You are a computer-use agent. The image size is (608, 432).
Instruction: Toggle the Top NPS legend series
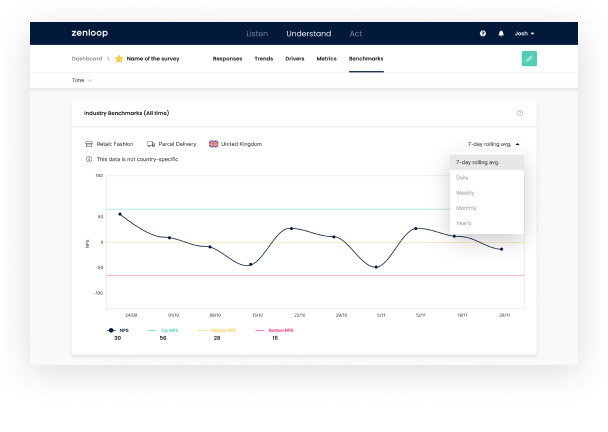click(163, 330)
